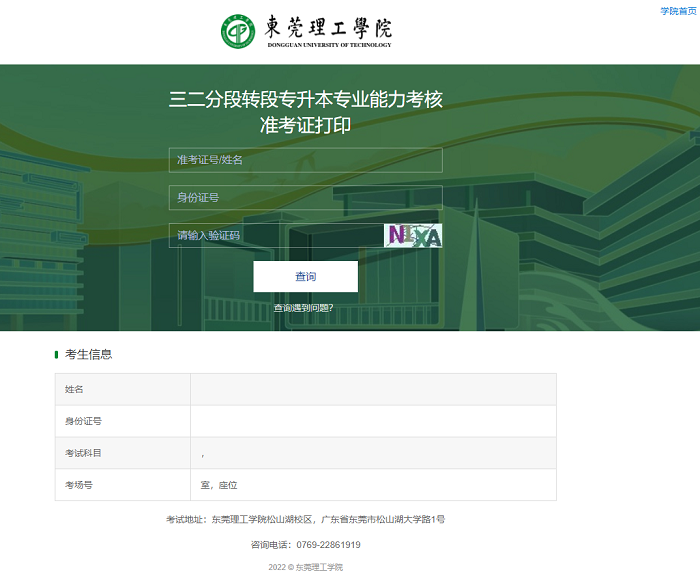Open the 学院首页 link
Screen dimensions: 700x587
pos(678,11)
